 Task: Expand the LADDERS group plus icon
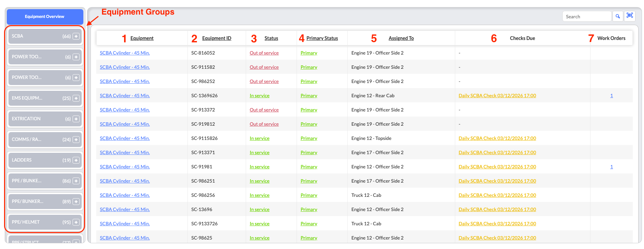pyautogui.click(x=76, y=160)
